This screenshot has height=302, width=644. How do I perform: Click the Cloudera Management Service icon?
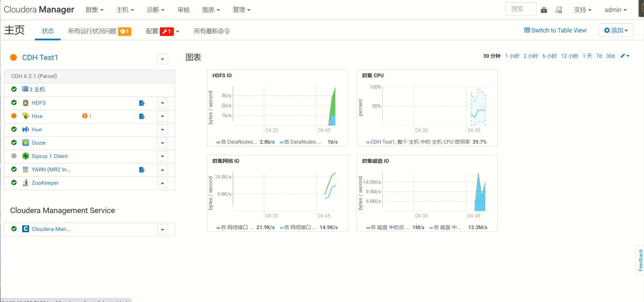pyautogui.click(x=25, y=229)
